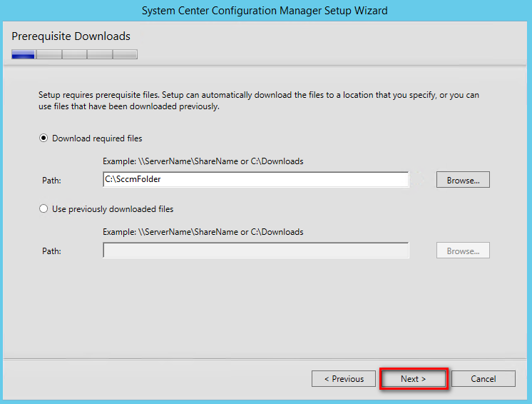Screen dimensions: 532x404
Task: Click the Prerequisite Downloads heading
Action: (x=71, y=36)
